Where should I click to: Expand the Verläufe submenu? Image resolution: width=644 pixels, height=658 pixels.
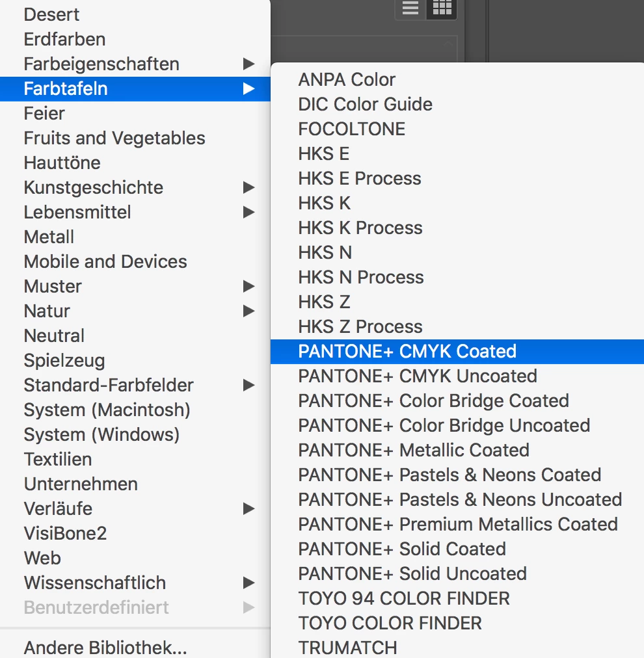point(135,509)
